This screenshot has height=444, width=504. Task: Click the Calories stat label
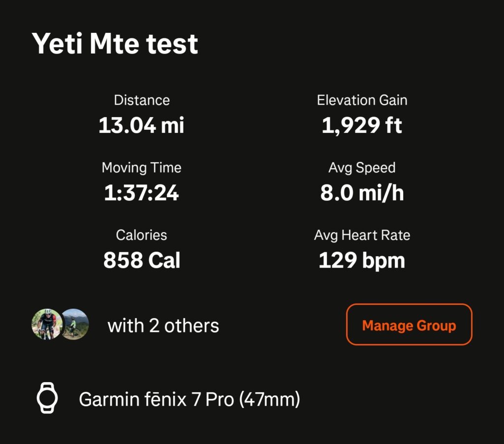[141, 235]
